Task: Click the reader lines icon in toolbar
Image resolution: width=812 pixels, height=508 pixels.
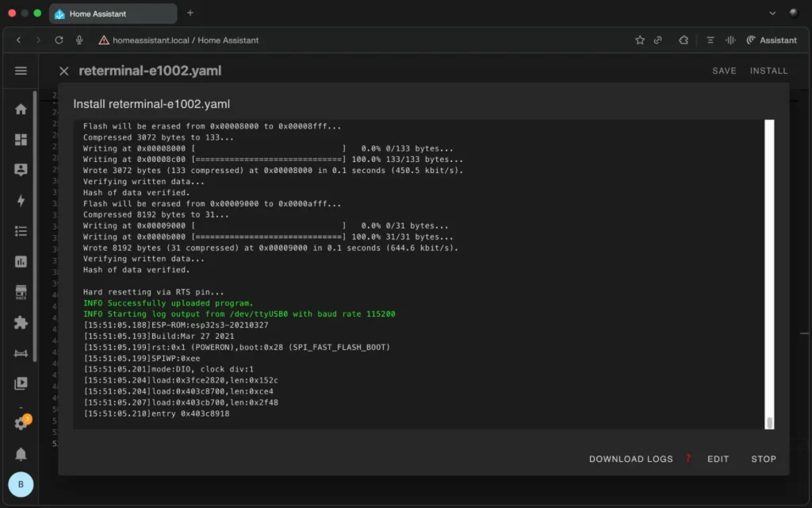Action: pos(710,40)
